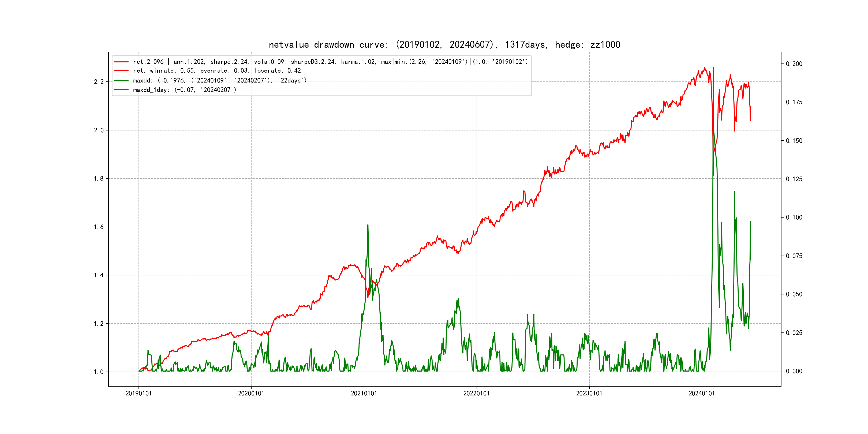Click the 20200101 x-axis label
Viewport: 868px width, 434px height.
tap(251, 393)
